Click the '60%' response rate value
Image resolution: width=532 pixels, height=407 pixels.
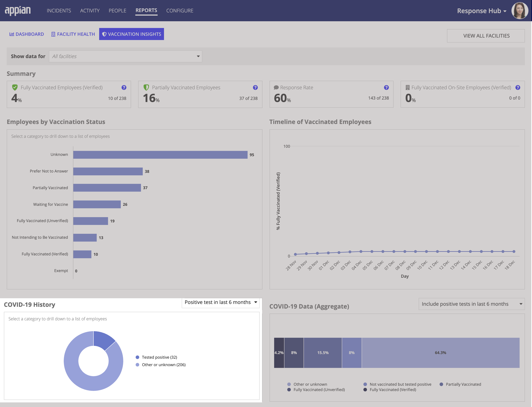click(282, 98)
